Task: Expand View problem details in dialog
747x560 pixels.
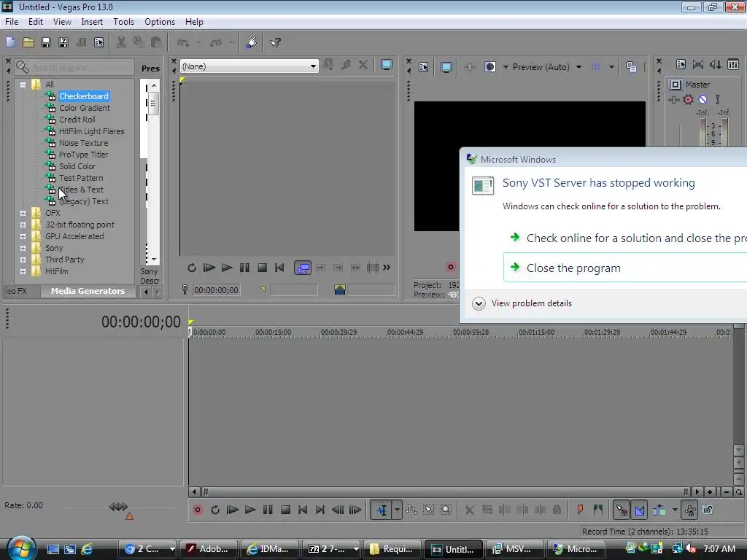Action: [x=479, y=303]
